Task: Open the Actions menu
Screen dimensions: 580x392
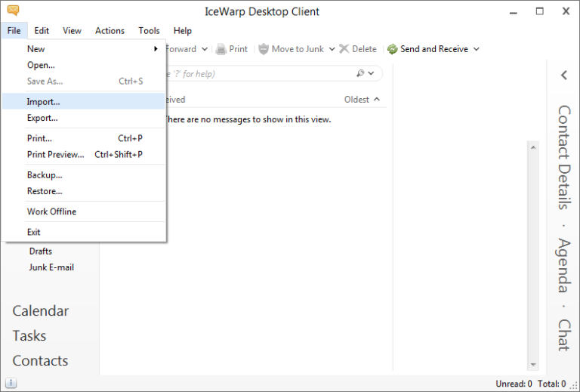Action: coord(110,31)
